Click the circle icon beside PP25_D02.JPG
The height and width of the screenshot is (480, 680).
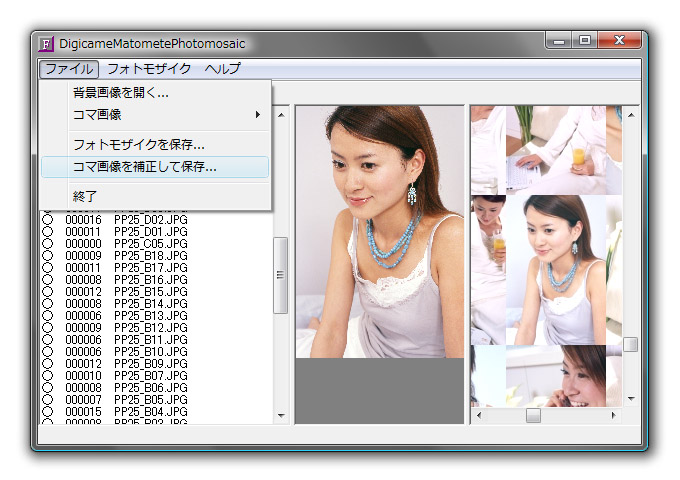click(x=48, y=219)
